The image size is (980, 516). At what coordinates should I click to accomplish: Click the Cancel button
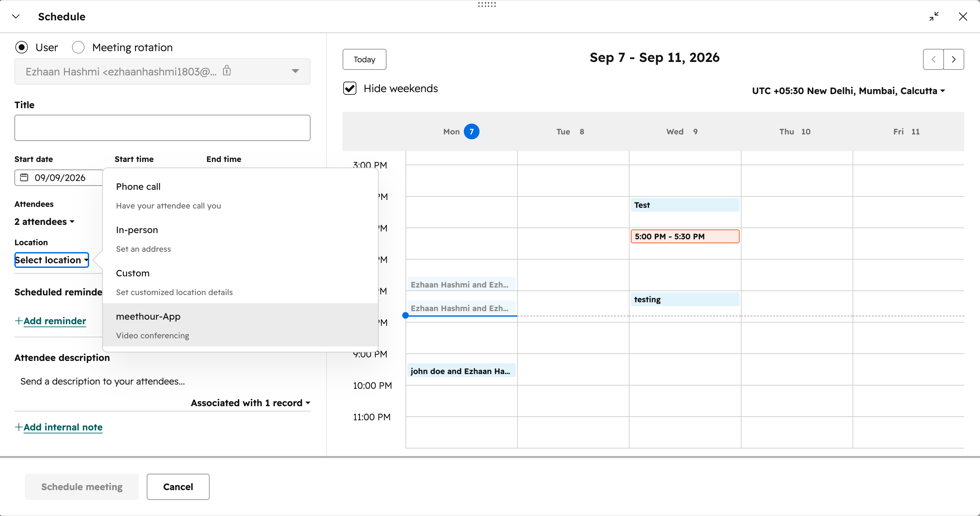click(x=178, y=487)
